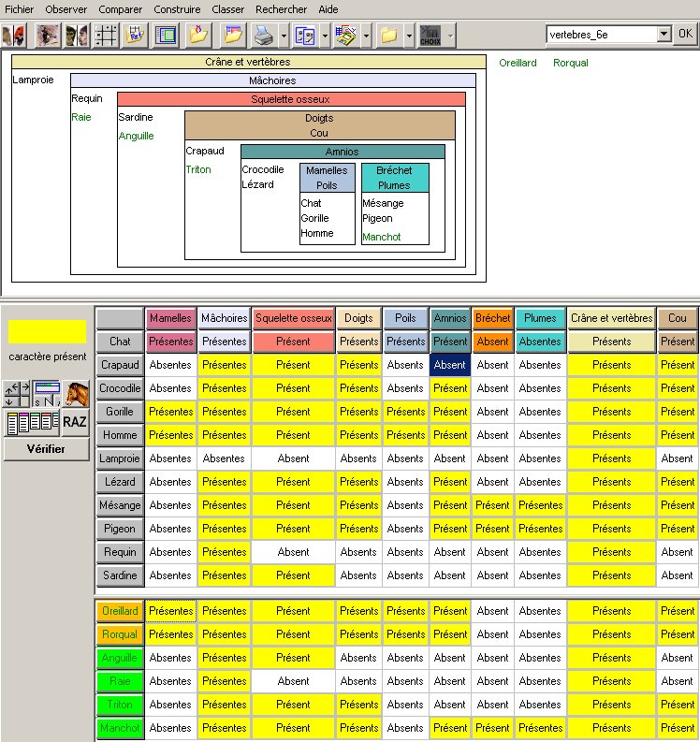Open the Classer menu
Image resolution: width=700 pixels, height=742 pixels.
click(228, 7)
